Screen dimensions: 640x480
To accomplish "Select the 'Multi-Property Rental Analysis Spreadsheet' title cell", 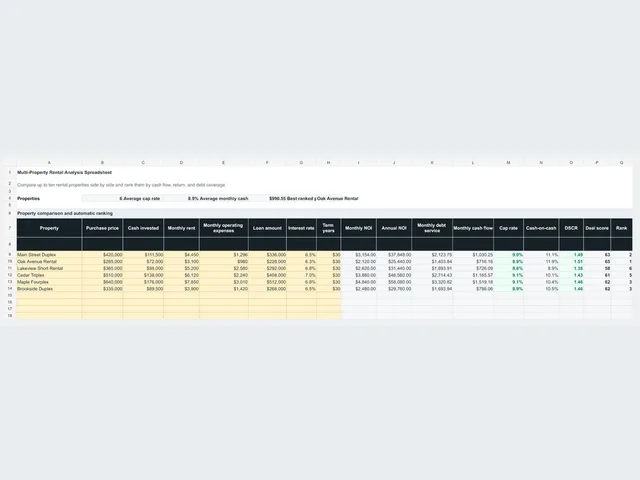I will [x=64, y=172].
